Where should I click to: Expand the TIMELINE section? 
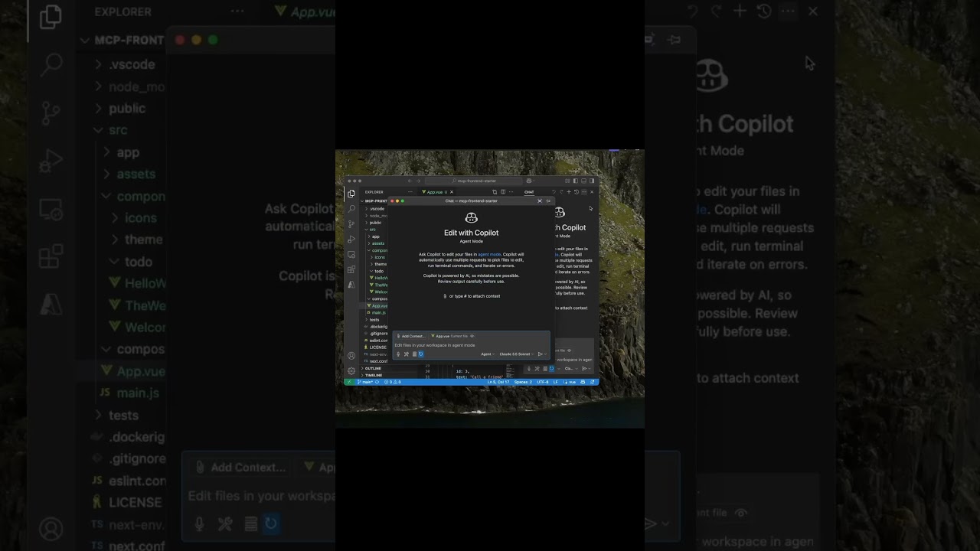(373, 375)
